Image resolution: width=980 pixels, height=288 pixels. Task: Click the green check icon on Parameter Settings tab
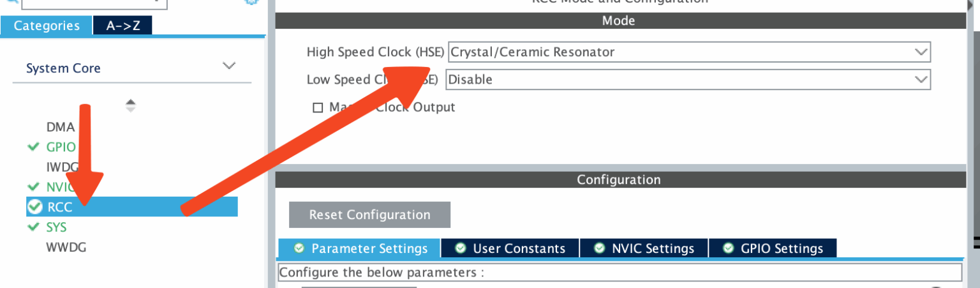(299, 248)
